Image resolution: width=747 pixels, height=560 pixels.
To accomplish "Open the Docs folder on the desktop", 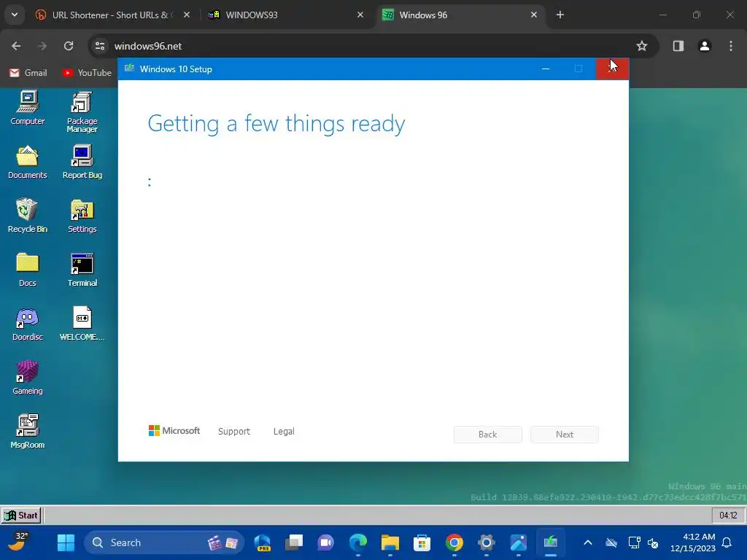I will (27, 270).
